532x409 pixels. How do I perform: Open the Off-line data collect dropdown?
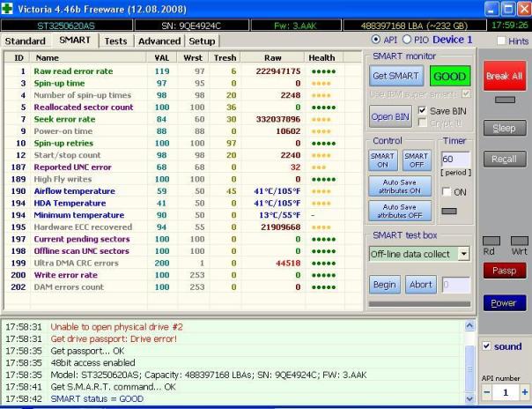point(463,254)
